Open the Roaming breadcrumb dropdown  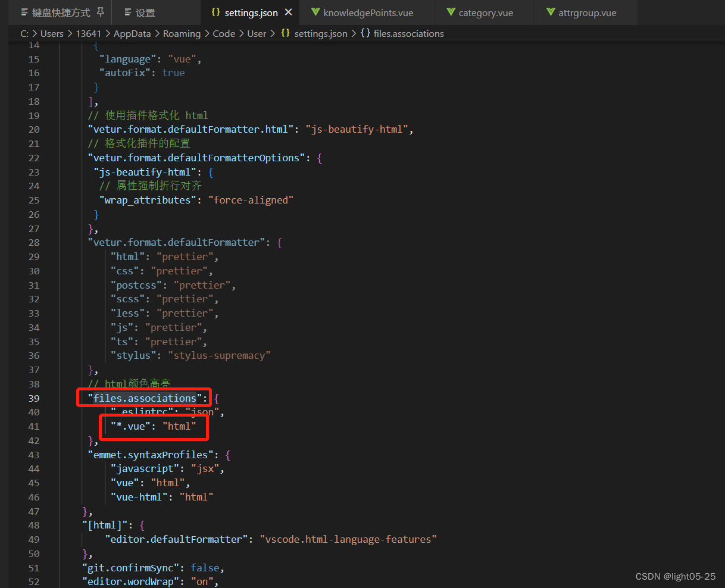tap(182, 33)
